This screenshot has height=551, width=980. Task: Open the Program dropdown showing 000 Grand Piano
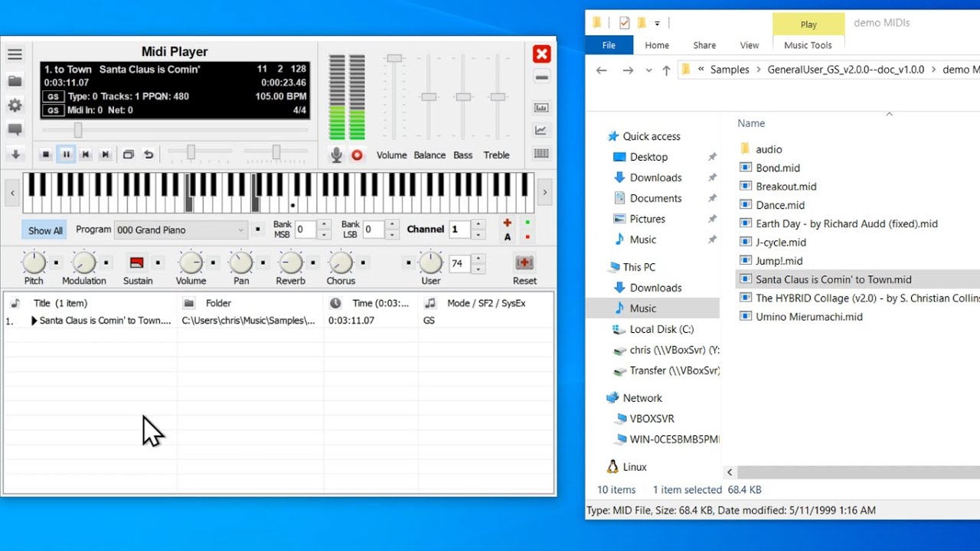(181, 230)
